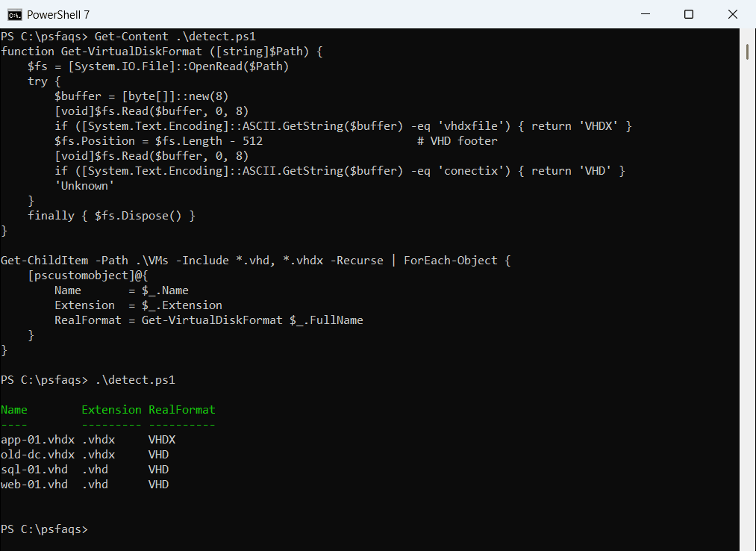The width and height of the screenshot is (756, 551).
Task: Click 'Name = $_.Name' assignment line
Action: (122, 291)
